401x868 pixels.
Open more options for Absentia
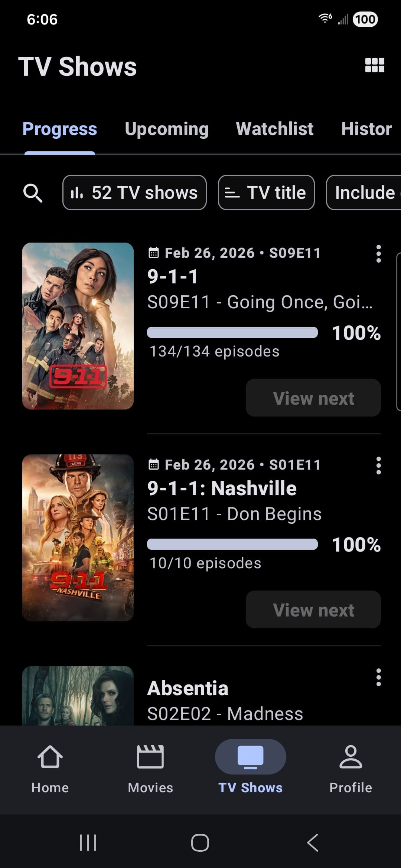378,677
